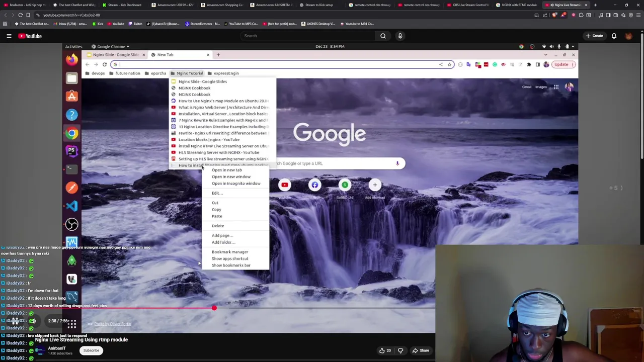Viewport: 644px width, 362px height.
Task: Subscribe to the AnirbanIT channel
Action: pos(91,350)
